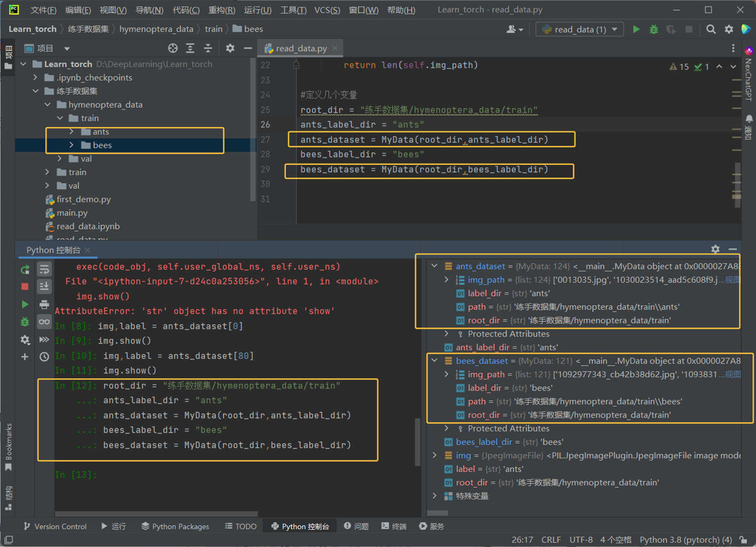Click the Python 3.8 (pytorch) interpreter selector
The width and height of the screenshot is (756, 547).
[686, 540]
